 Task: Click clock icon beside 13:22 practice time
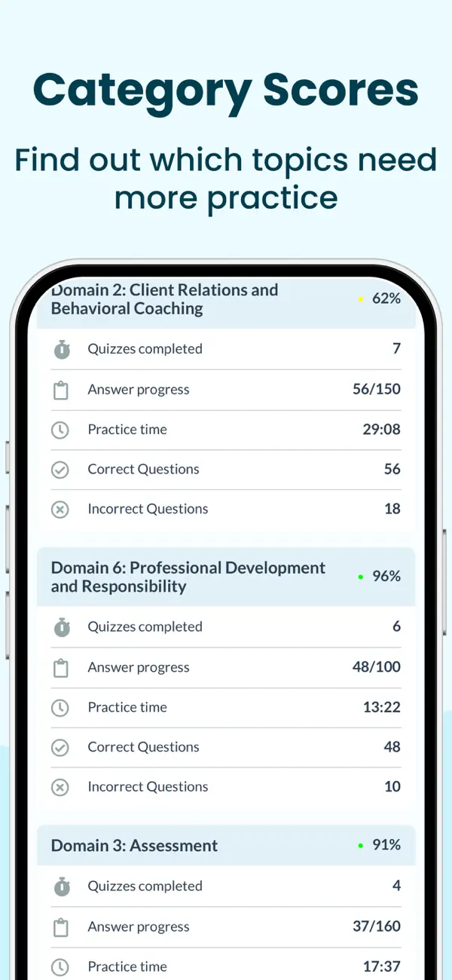point(60,708)
